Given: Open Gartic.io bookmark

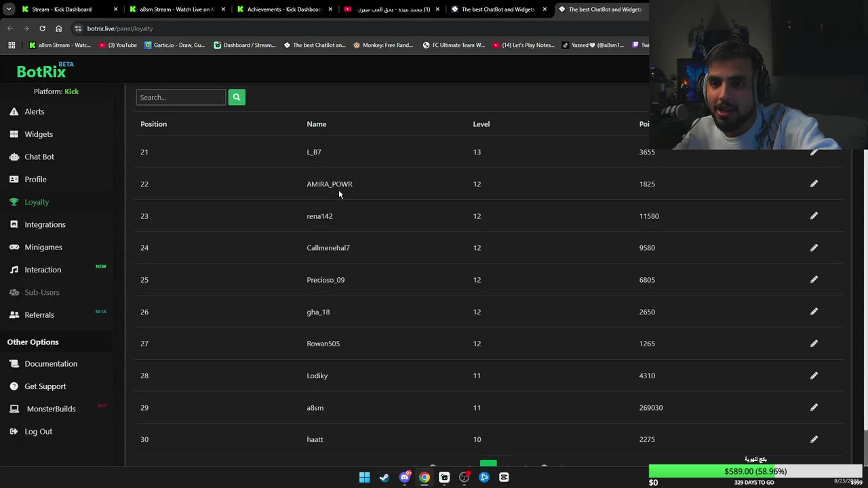Looking at the screenshot, I should 174,45.
